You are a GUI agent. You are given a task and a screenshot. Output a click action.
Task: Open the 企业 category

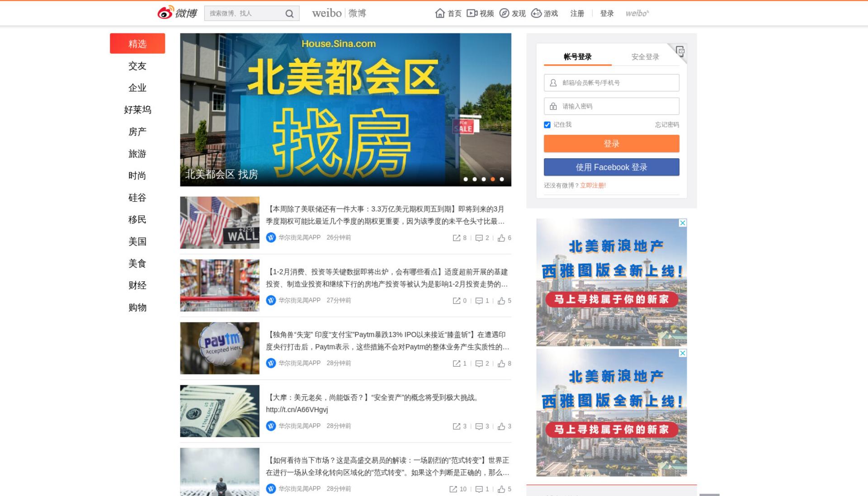(137, 88)
